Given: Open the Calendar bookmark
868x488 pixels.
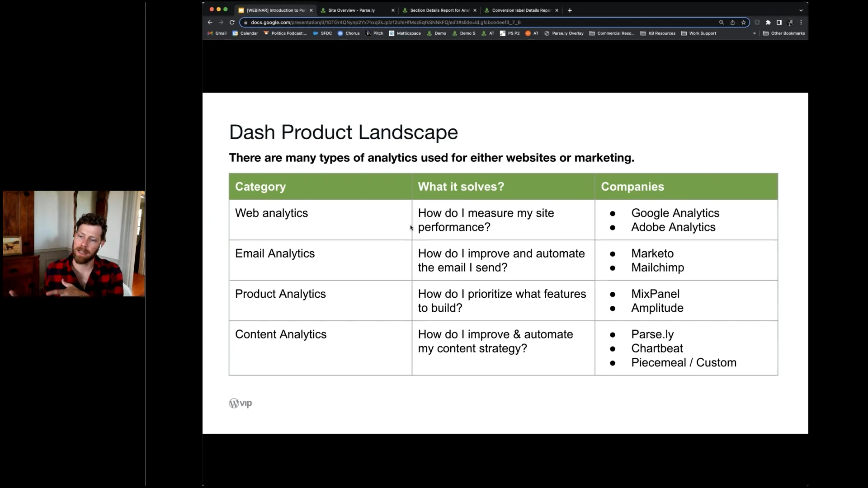Looking at the screenshot, I should pos(245,33).
